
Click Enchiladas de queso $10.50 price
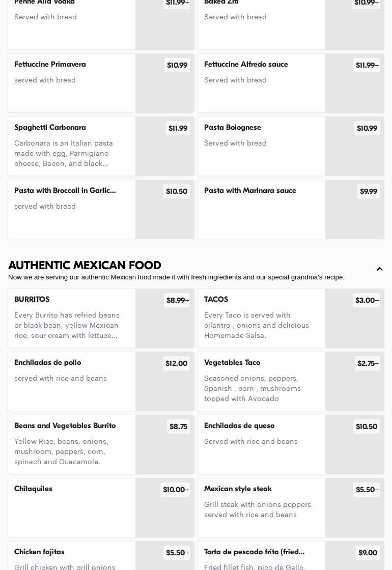tap(366, 426)
